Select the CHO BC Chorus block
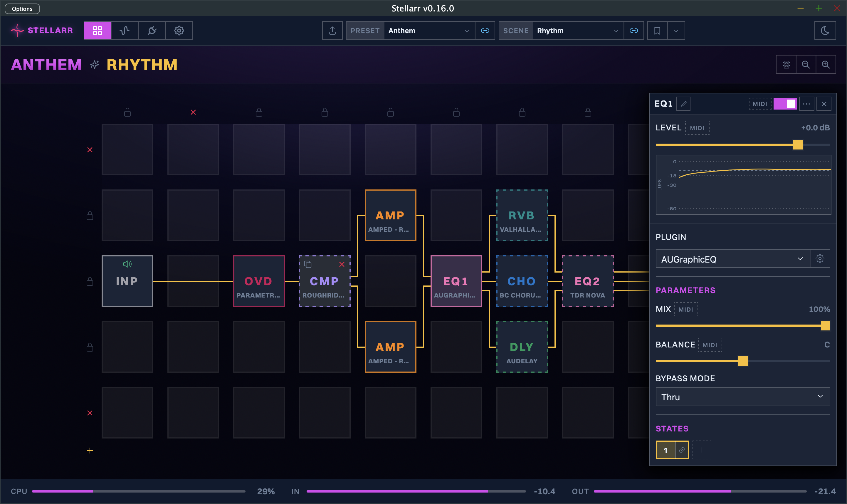This screenshot has height=504, width=847. pos(522,281)
